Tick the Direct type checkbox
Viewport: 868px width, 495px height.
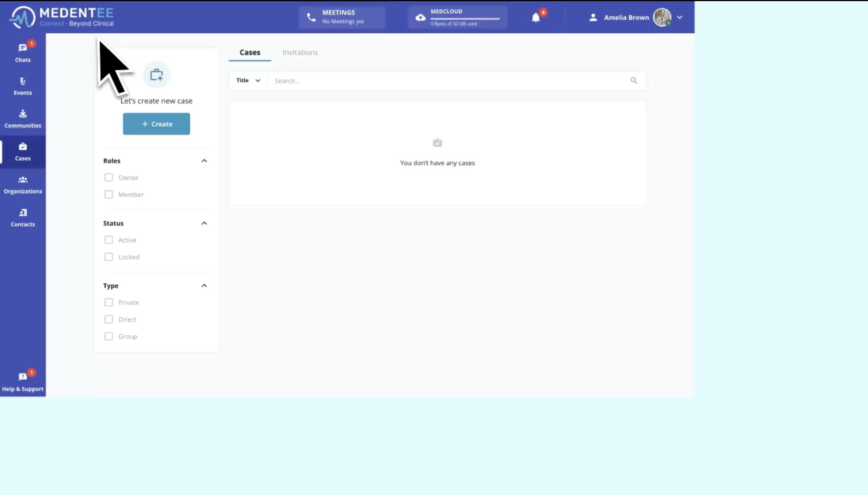pos(109,319)
